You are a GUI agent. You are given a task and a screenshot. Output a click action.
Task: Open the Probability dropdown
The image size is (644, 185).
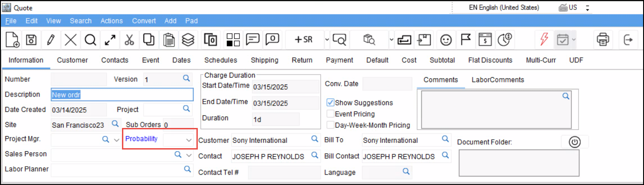coord(188,140)
